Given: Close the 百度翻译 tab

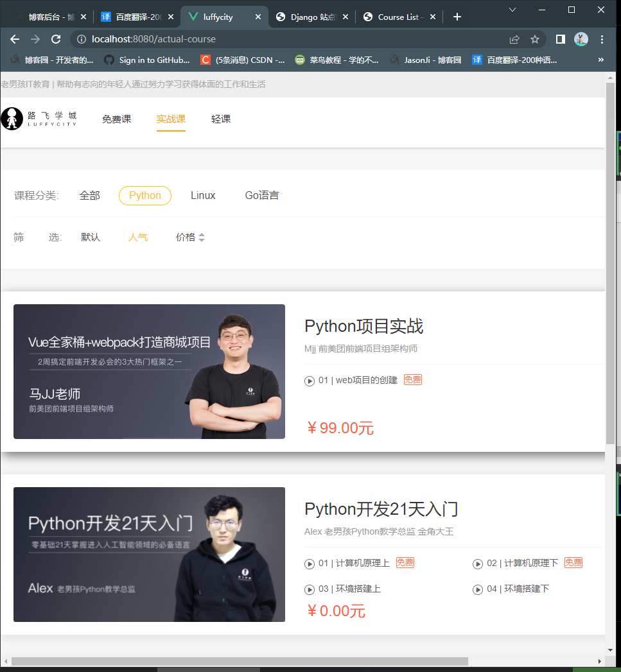Looking at the screenshot, I should 171,17.
